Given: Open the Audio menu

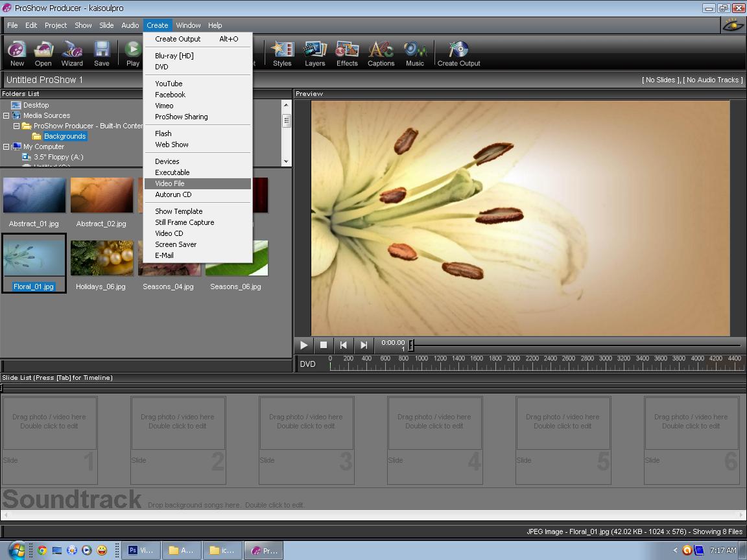Looking at the screenshot, I should point(130,25).
